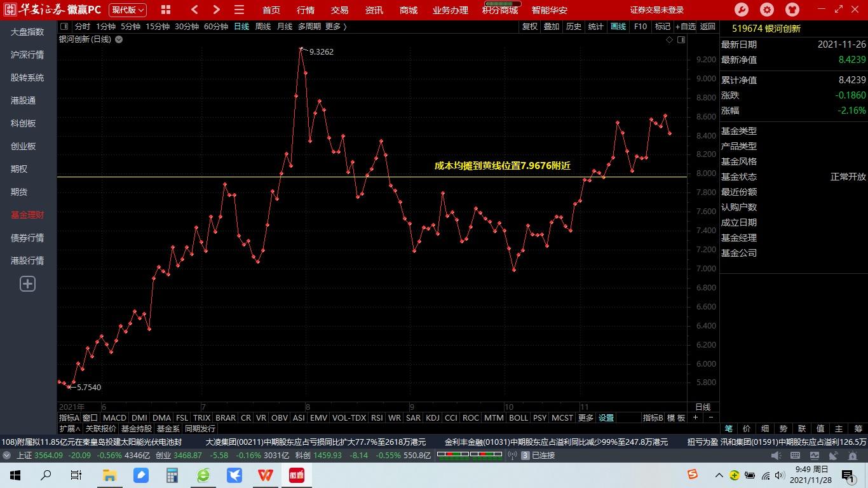The height and width of the screenshot is (488, 868).
Task: Open the alarm bell alert icon
Action: (x=851, y=456)
